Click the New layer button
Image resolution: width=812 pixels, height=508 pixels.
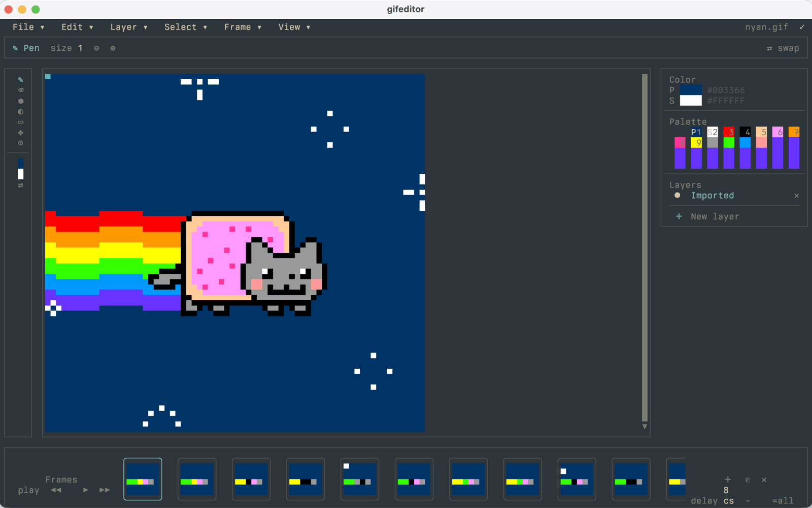point(715,216)
